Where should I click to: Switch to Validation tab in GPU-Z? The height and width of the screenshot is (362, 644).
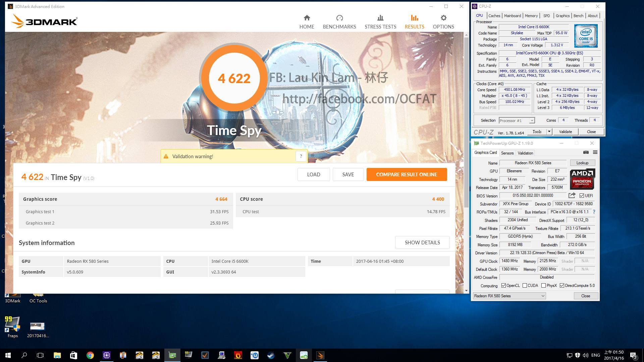pos(525,153)
